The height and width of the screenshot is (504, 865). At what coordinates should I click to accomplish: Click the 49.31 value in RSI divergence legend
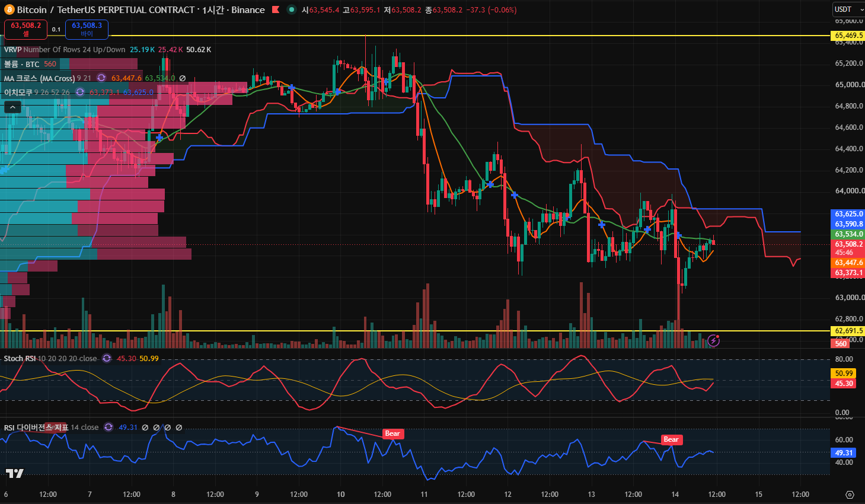(x=128, y=428)
